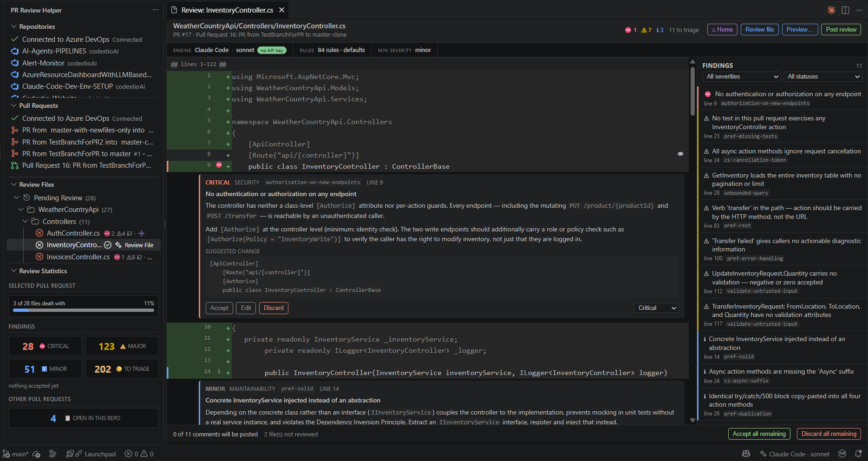Click the rocket Launchpad icon in status bar
This screenshot has width=868, height=461.
(x=70, y=454)
